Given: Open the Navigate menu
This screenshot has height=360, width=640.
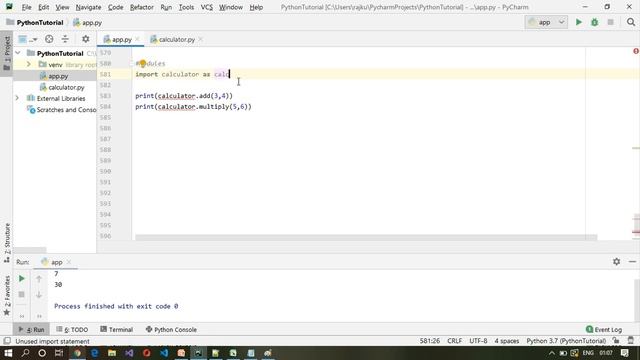Looking at the screenshot, I should 88,7.
